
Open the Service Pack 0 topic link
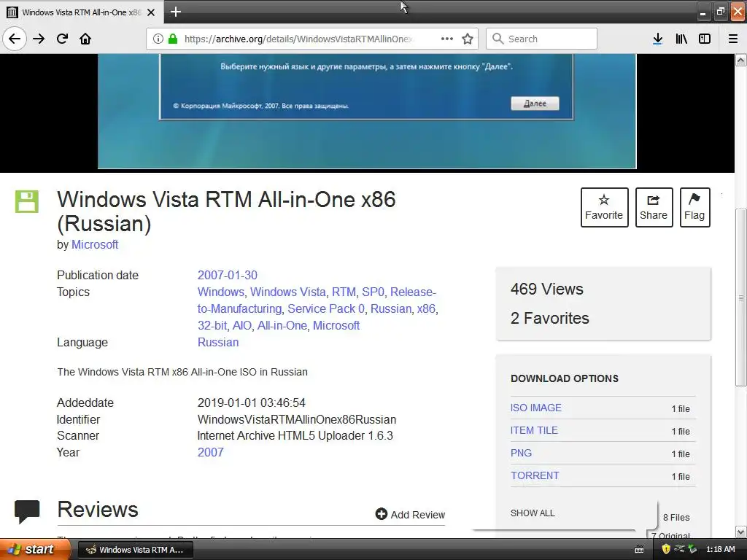click(326, 308)
